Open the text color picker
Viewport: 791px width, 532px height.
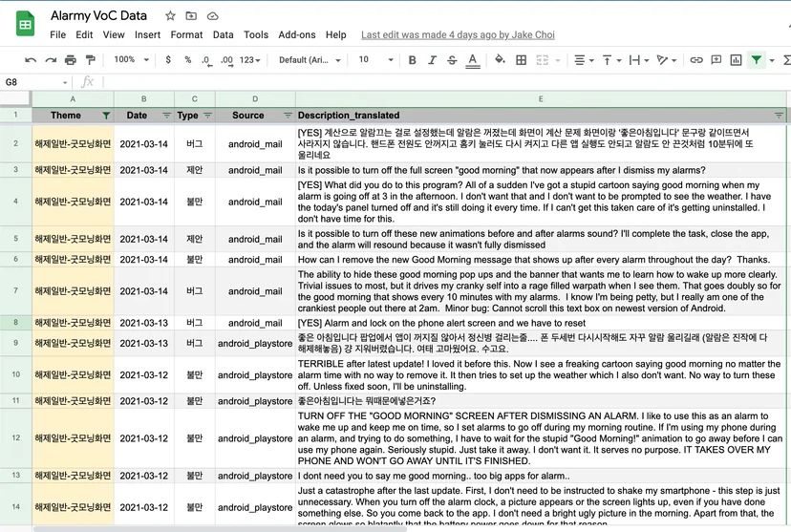coord(472,60)
